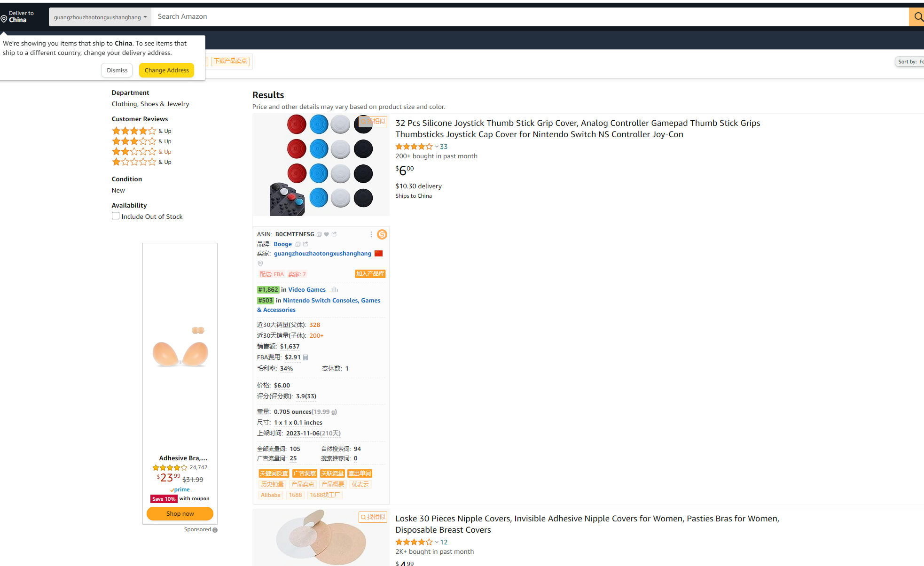924x566 pixels.
Task: Enable Include Out of Stock checkbox
Action: pyautogui.click(x=116, y=216)
